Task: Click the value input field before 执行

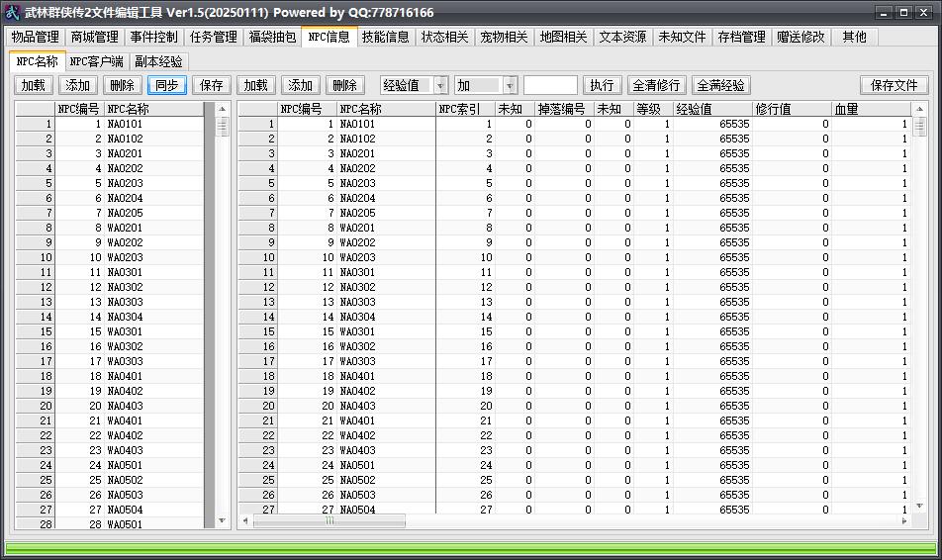Action: [550, 85]
